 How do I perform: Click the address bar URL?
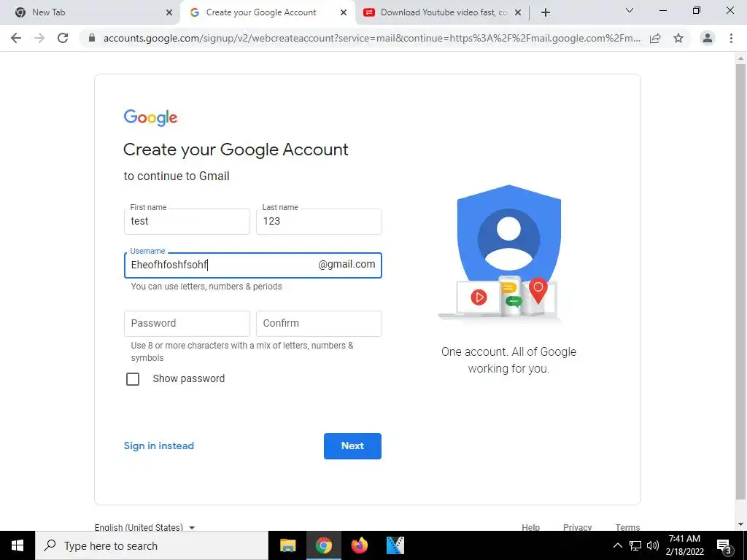pyautogui.click(x=371, y=38)
